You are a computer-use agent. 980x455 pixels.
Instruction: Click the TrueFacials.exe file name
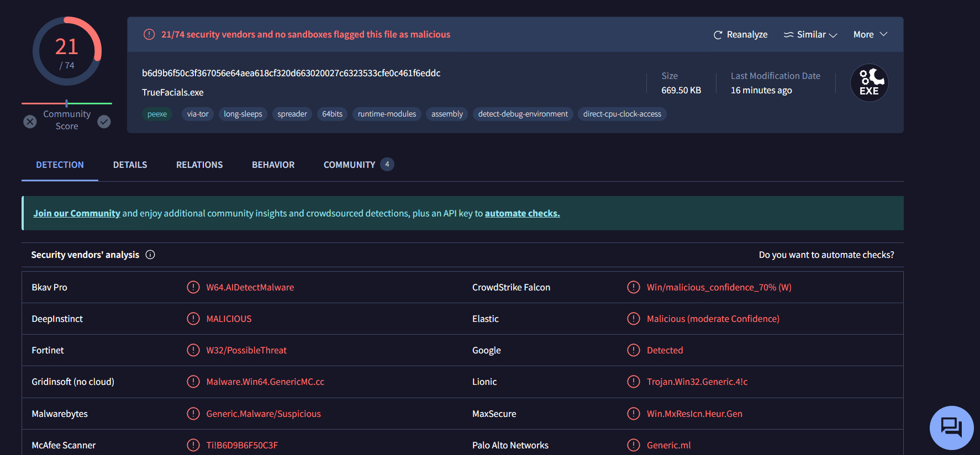(x=173, y=92)
